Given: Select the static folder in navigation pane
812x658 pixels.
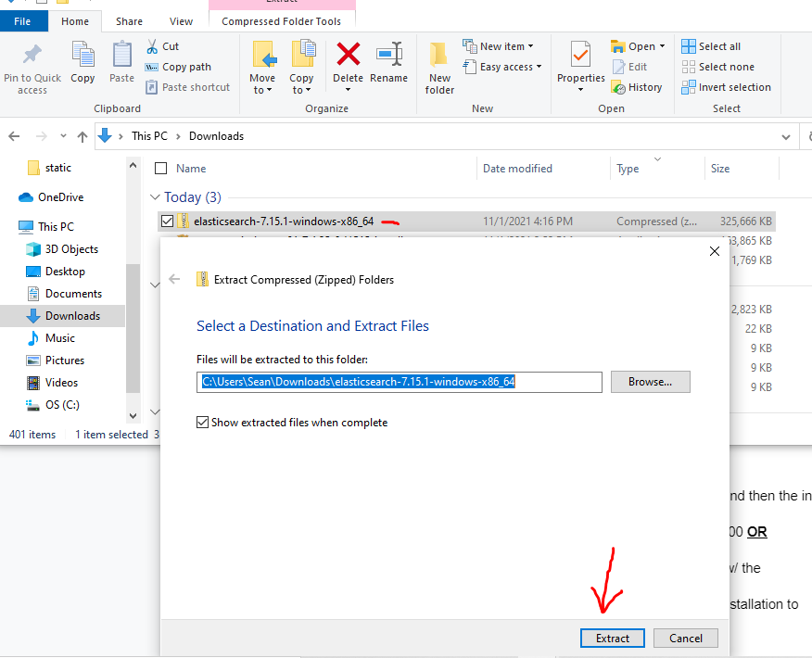Looking at the screenshot, I should [49, 168].
